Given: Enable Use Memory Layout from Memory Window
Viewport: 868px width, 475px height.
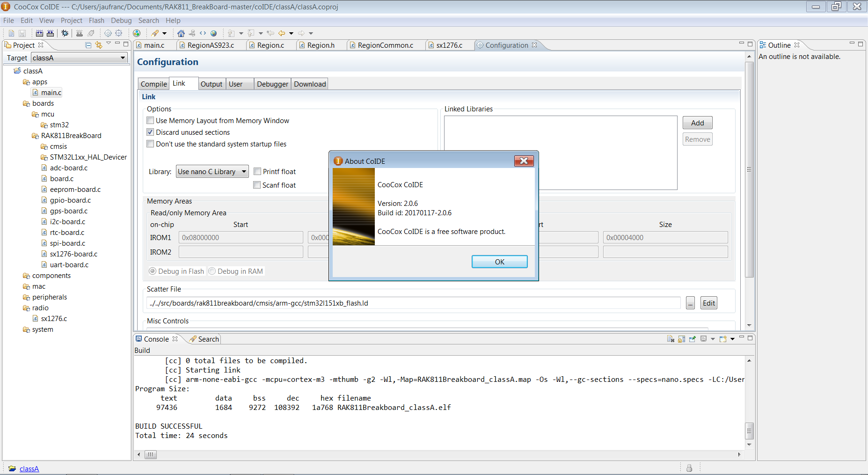Looking at the screenshot, I should pos(150,121).
